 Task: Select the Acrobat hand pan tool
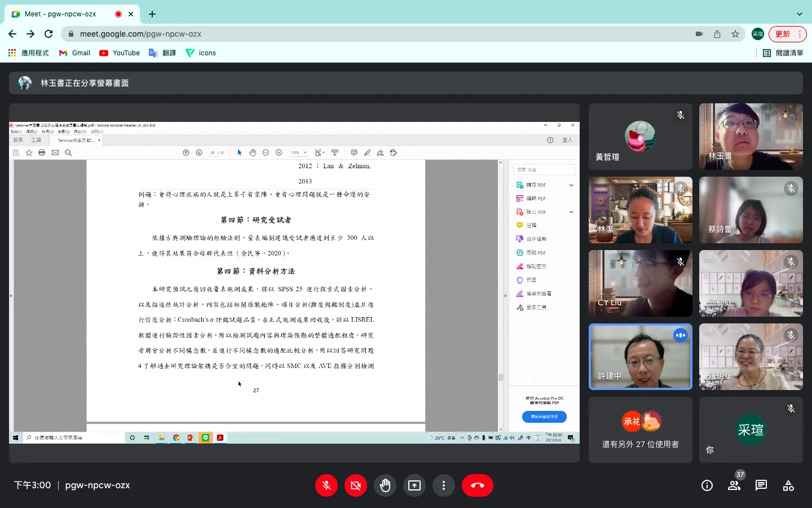pos(253,152)
